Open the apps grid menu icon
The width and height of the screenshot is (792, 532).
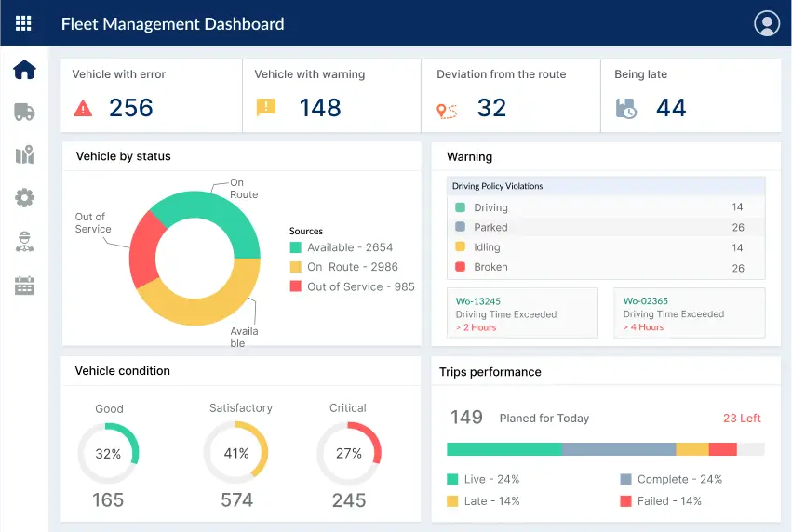24,24
